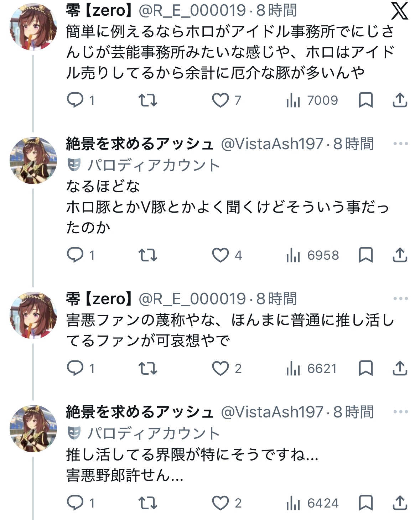
Task: Open @VistaAsh197 profile from second tweet
Action: pyautogui.click(x=272, y=144)
